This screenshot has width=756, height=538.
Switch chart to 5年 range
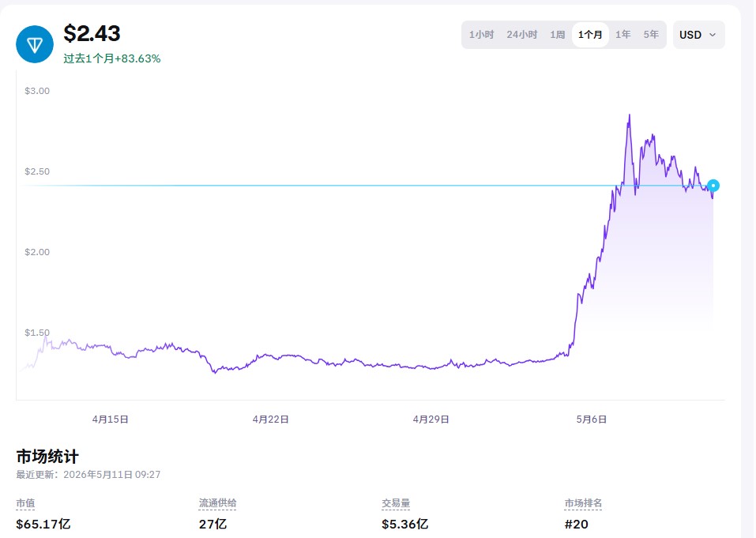point(651,35)
